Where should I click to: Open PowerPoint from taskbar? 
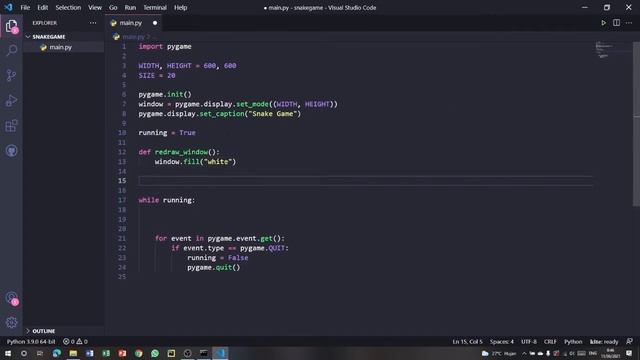click(122, 353)
